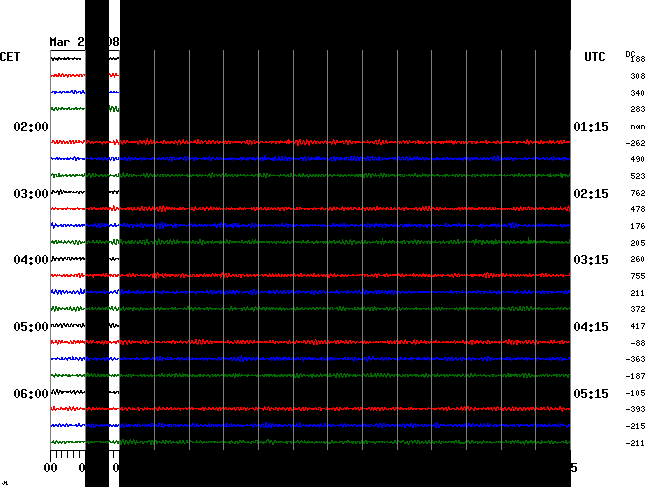Click the DC value 340
650x494 pixels.
pos(638,93)
